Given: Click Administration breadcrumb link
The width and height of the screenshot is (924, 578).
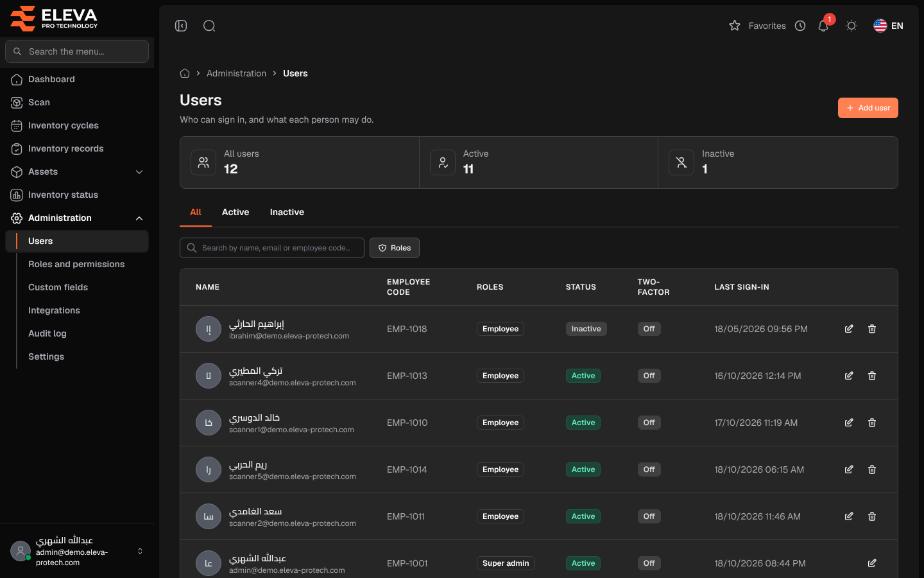Looking at the screenshot, I should [x=236, y=73].
